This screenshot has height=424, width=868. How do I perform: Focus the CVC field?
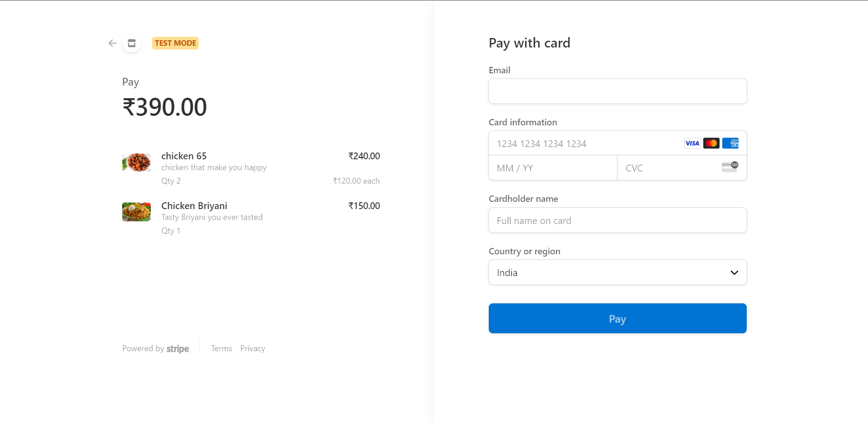(x=682, y=168)
